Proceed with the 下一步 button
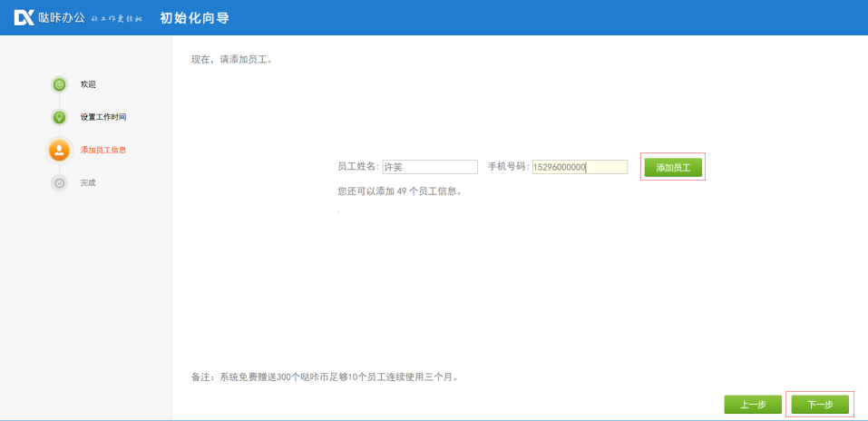868x421 pixels. 820,405
